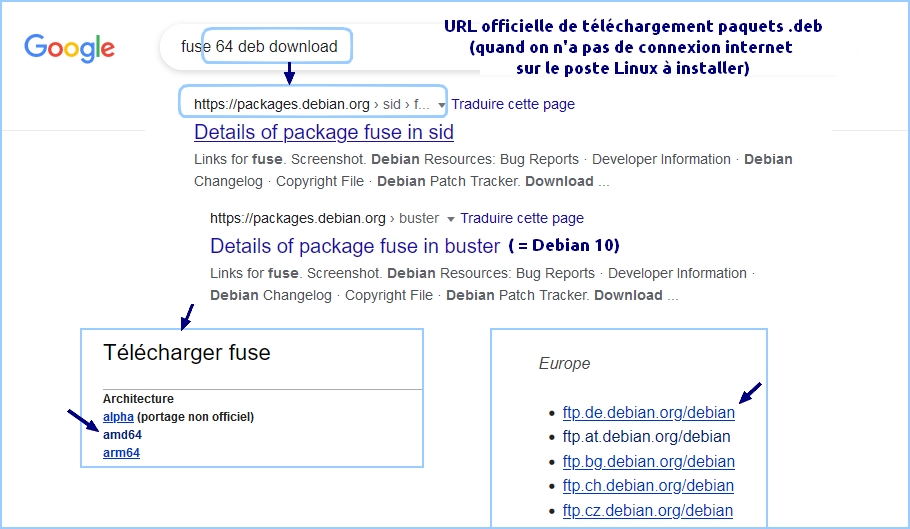The width and height of the screenshot is (910, 529).
Task: Open the ftp.cz.debian.org/debian mirror
Action: coord(648,510)
